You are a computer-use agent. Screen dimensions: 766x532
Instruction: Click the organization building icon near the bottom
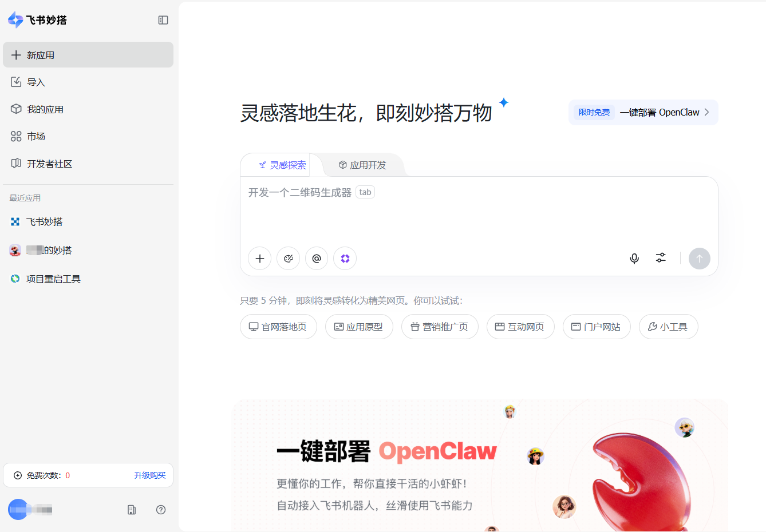click(x=131, y=510)
